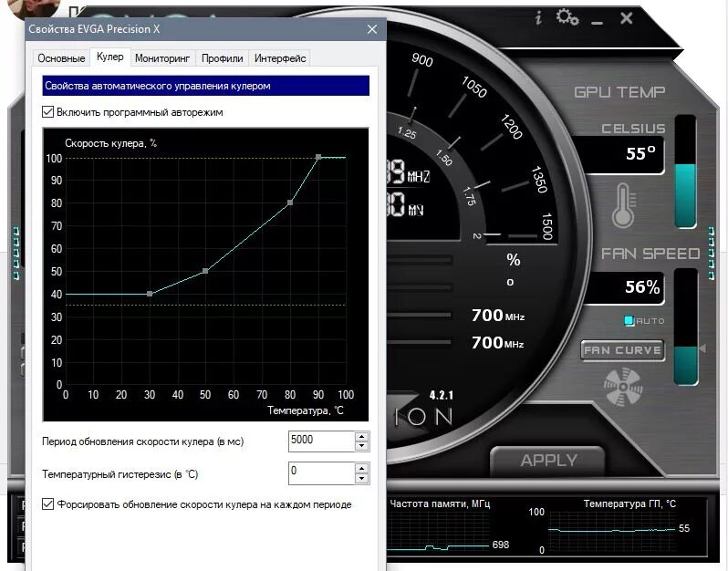Click the Частота памяти graph

tap(439, 531)
